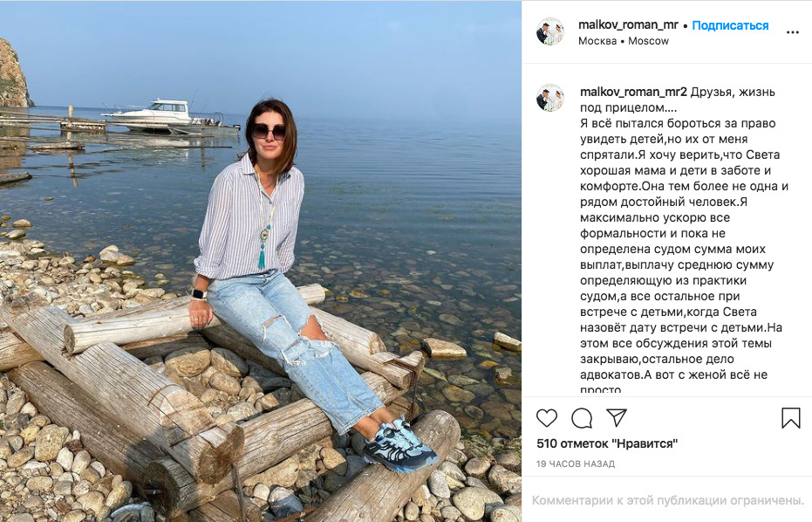Image resolution: width=812 pixels, height=522 pixels.
Task: Open malkov_roman_mr profile from header username
Action: (628, 24)
